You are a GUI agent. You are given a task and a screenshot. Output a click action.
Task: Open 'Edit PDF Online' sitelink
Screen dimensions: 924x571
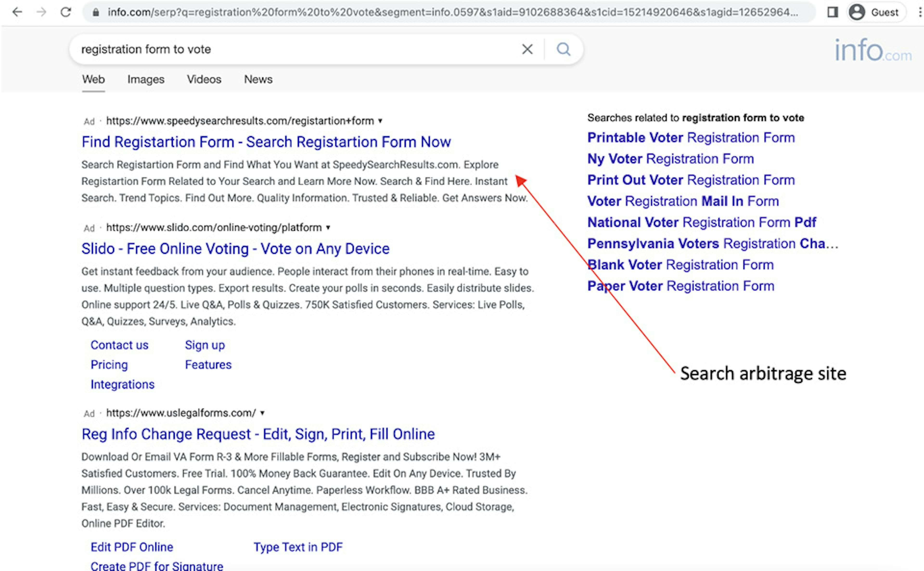point(132,547)
